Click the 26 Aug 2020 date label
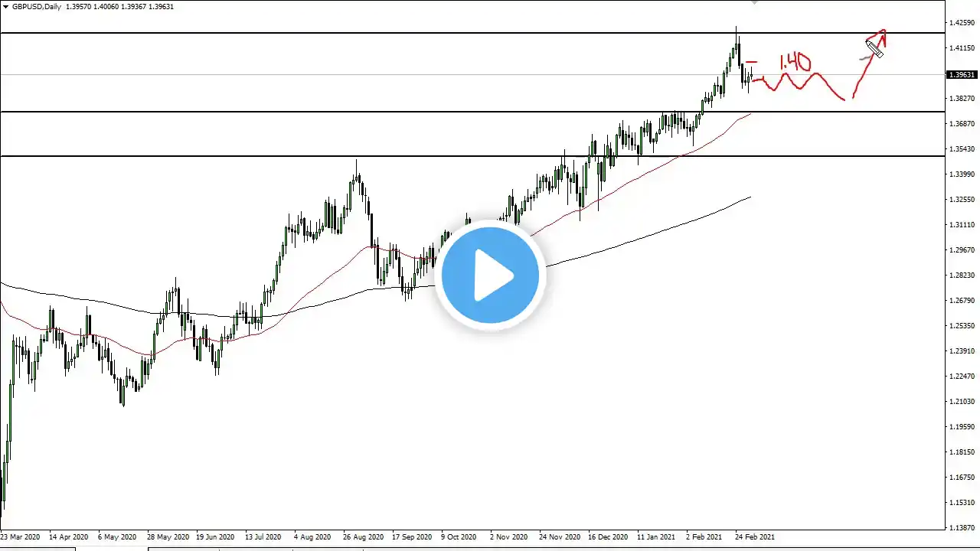The image size is (980, 551). tap(364, 537)
